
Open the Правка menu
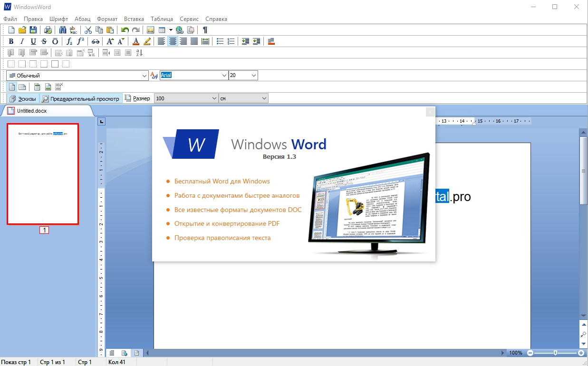(x=33, y=19)
